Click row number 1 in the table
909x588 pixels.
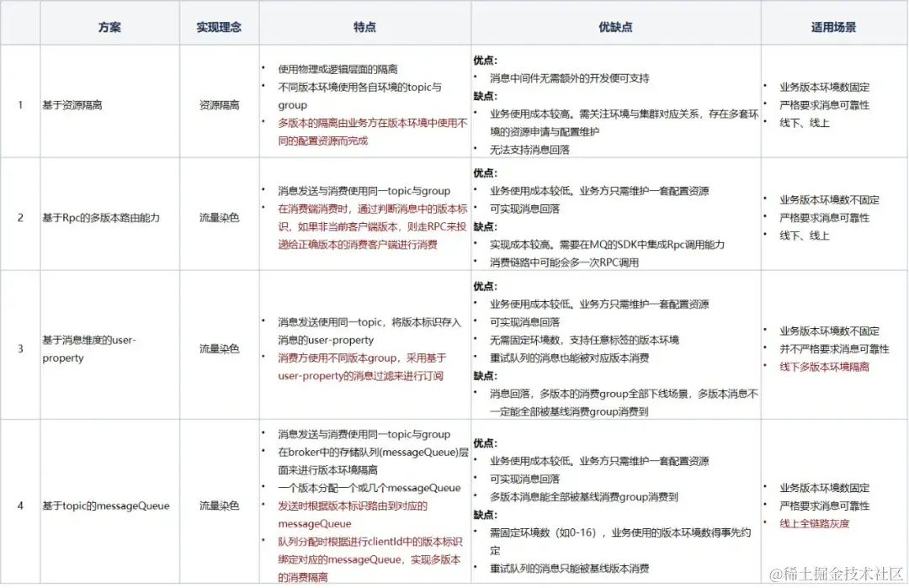(x=20, y=104)
